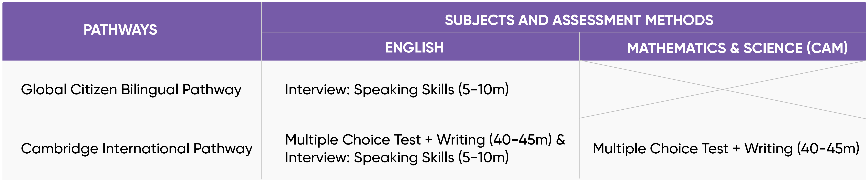
Task: Click the (5-10m) duration in the Global Citizen row
Action: click(483, 90)
